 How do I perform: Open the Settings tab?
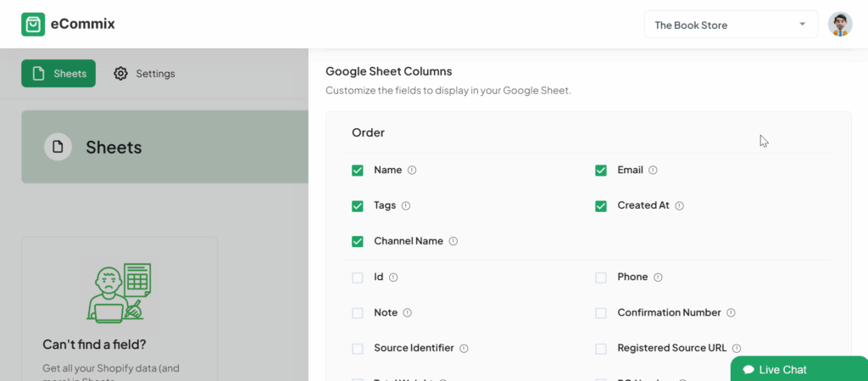pos(144,73)
